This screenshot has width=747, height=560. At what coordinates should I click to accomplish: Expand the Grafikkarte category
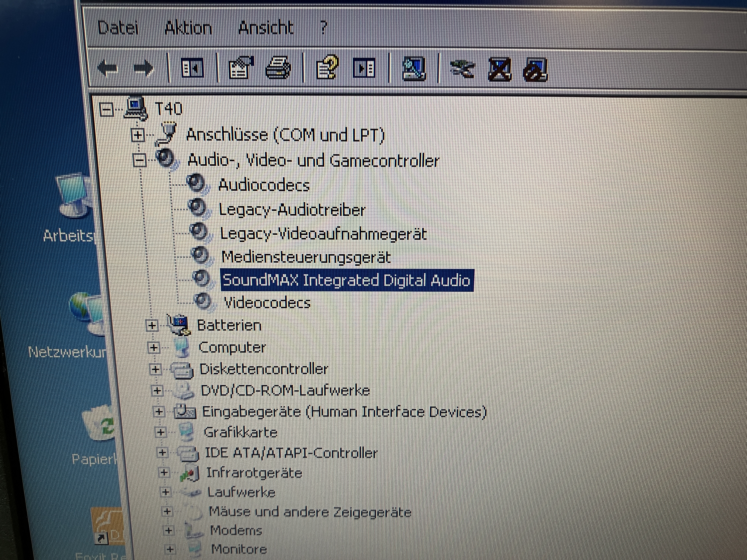161,432
